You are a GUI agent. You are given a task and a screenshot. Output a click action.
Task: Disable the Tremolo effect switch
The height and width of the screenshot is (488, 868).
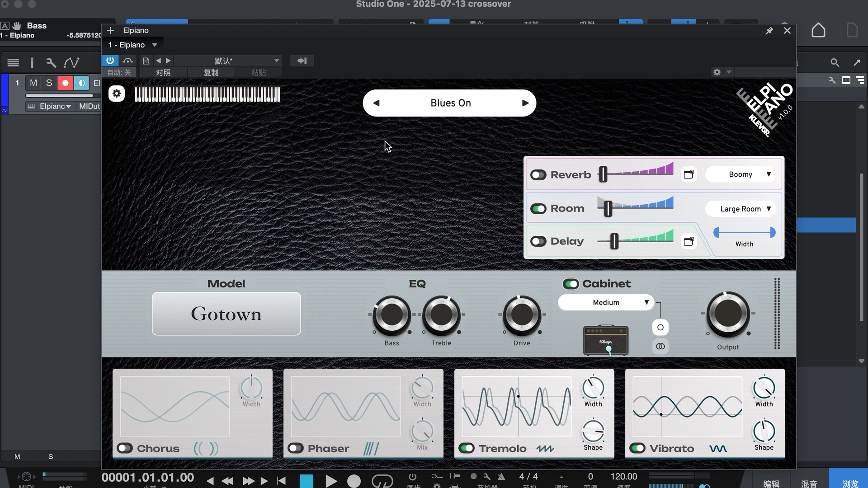pos(467,448)
